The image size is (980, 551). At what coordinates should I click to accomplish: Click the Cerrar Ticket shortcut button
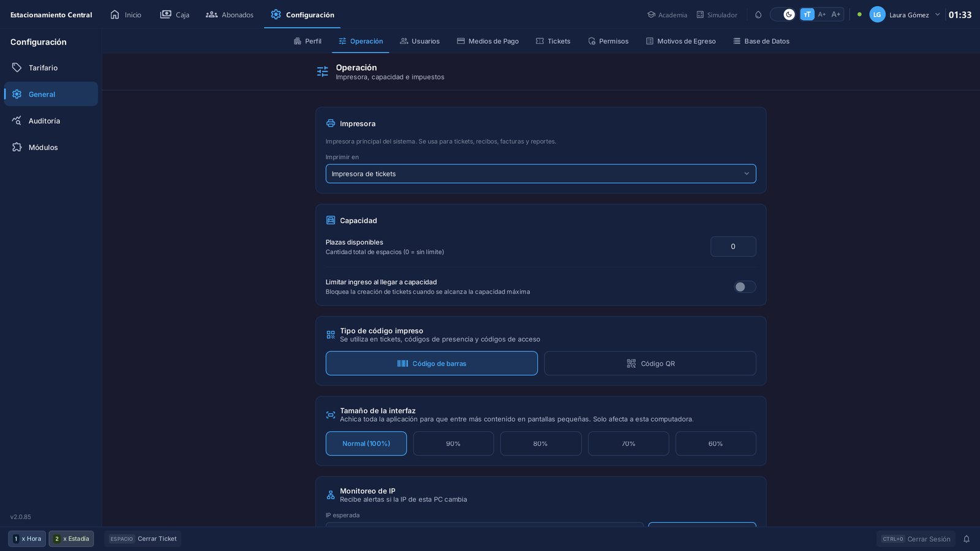point(143,539)
